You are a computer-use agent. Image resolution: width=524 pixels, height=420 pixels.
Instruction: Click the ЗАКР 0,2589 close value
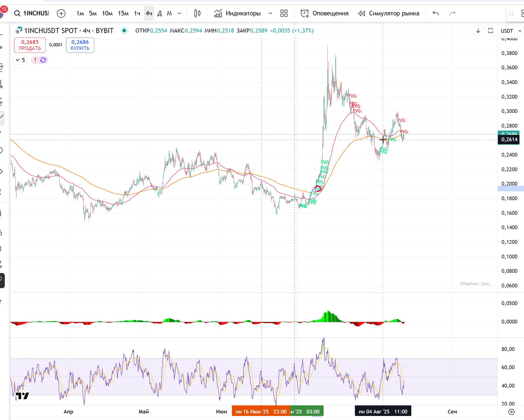[252, 31]
